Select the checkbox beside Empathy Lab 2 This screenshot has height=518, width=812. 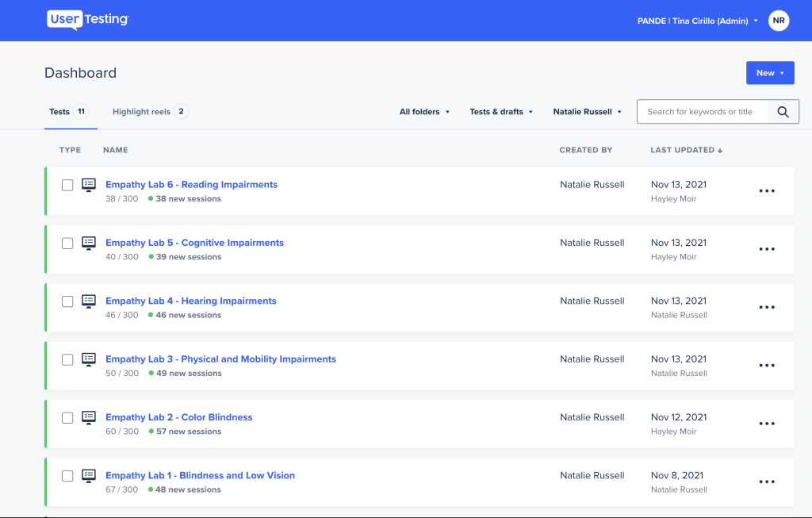pos(67,417)
